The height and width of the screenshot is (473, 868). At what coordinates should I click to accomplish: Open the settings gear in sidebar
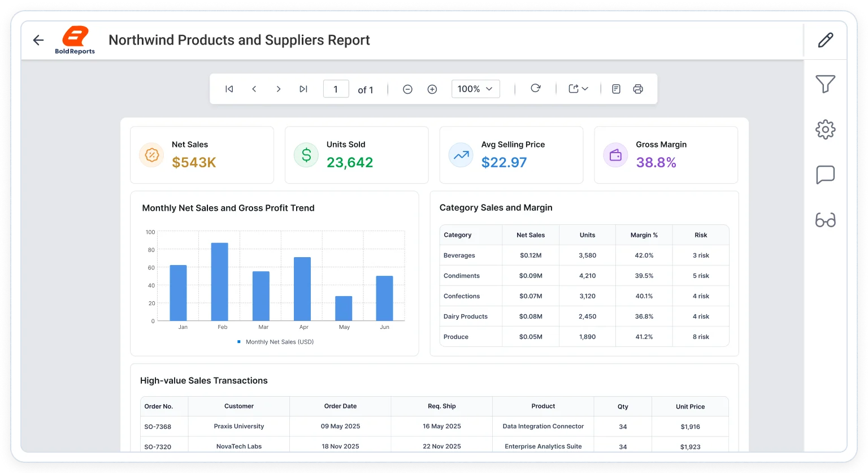click(826, 129)
